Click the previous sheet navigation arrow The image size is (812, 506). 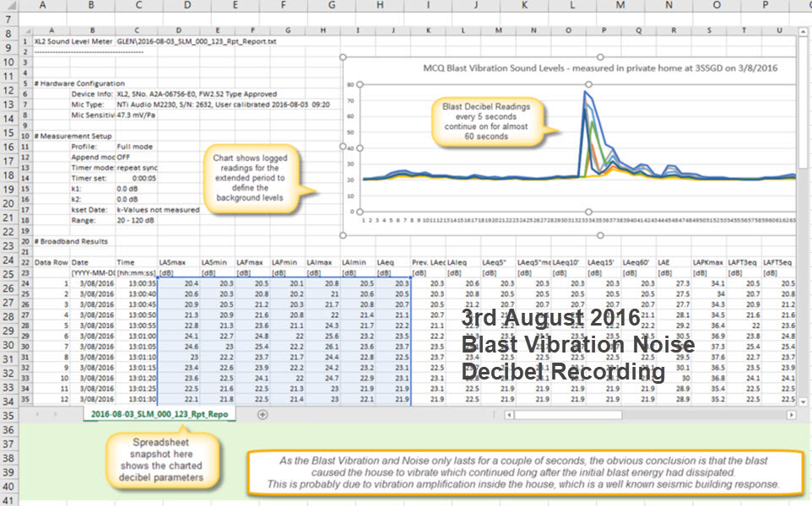pos(37,414)
